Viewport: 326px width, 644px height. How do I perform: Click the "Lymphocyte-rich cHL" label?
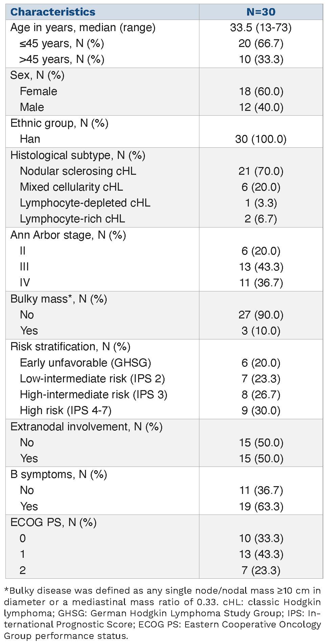[72, 219]
